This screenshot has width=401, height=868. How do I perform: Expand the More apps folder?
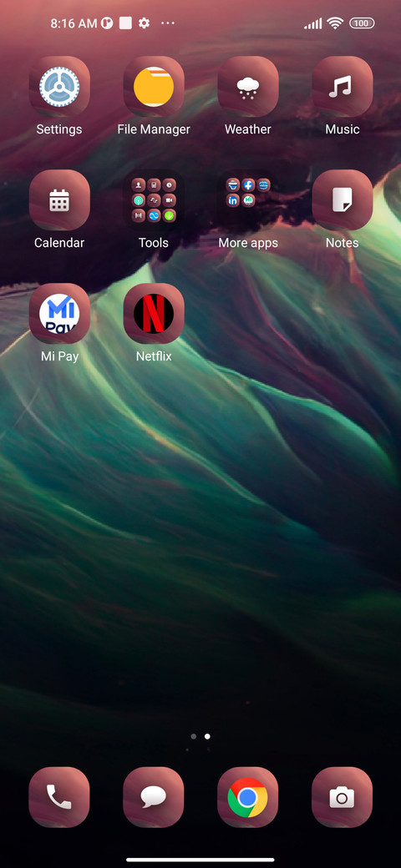[247, 200]
